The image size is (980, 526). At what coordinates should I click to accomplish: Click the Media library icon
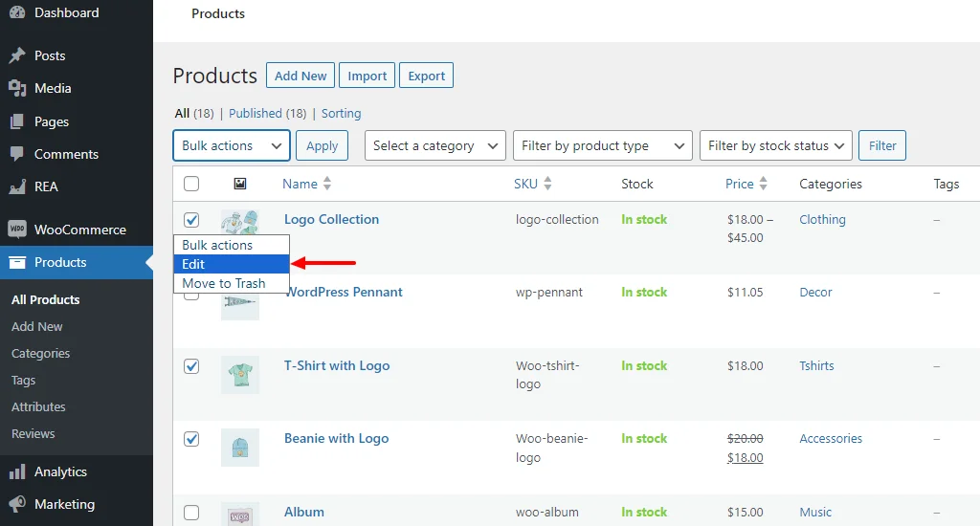[x=17, y=88]
